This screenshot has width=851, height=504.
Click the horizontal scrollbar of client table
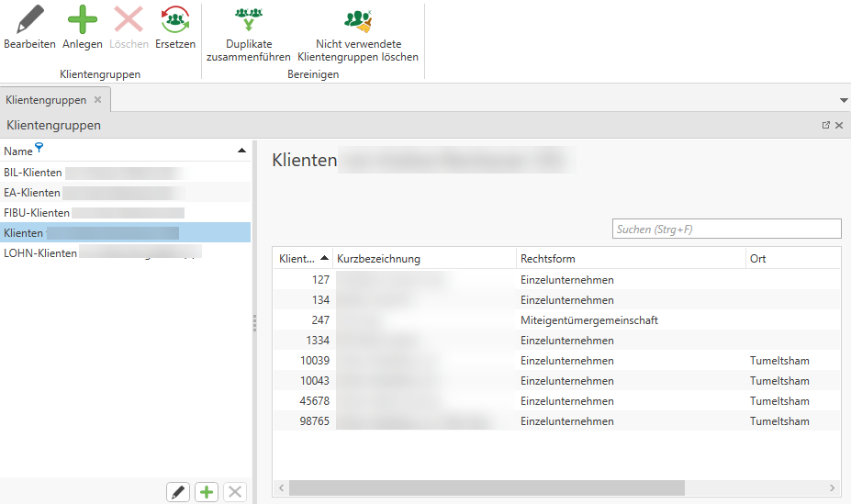(487, 487)
